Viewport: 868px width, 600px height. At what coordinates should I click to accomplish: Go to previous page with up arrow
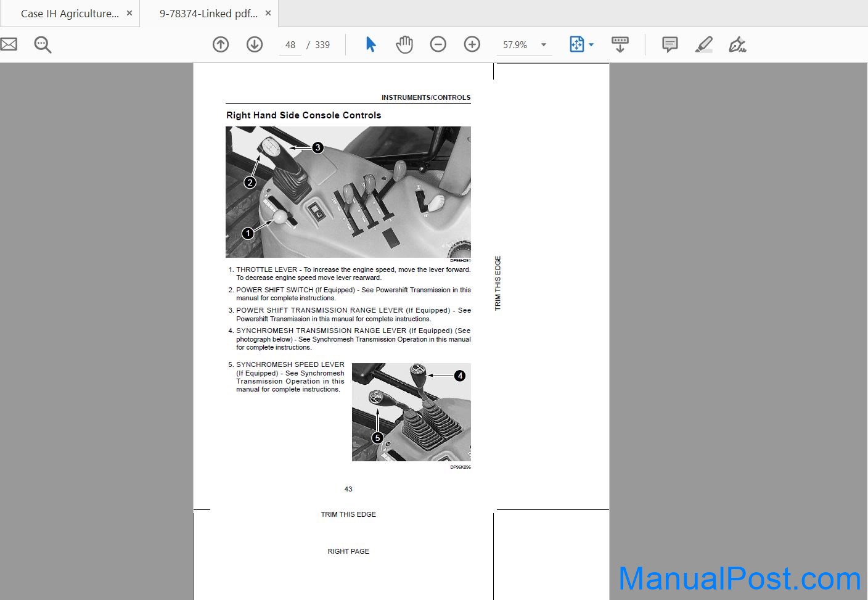pyautogui.click(x=221, y=44)
